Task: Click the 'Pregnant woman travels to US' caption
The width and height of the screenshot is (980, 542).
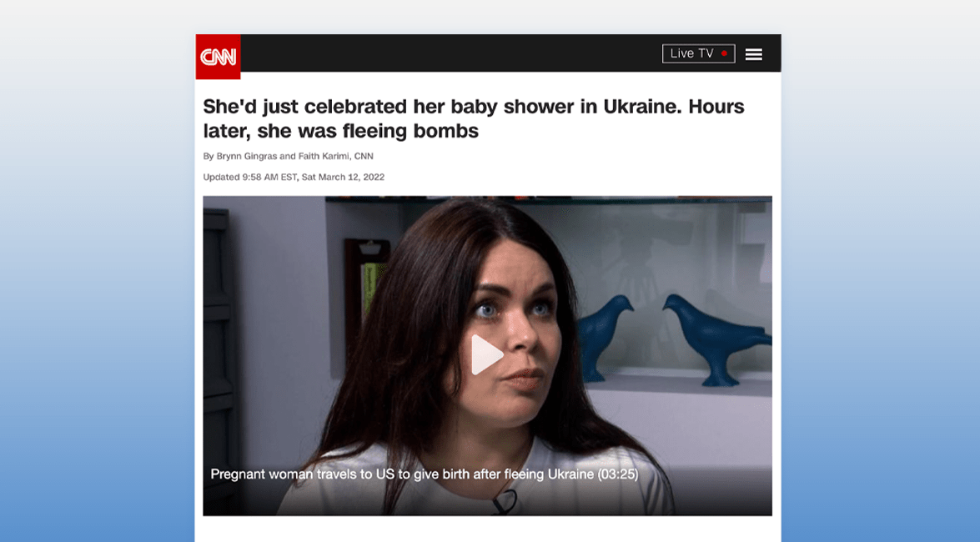Action: click(402, 474)
